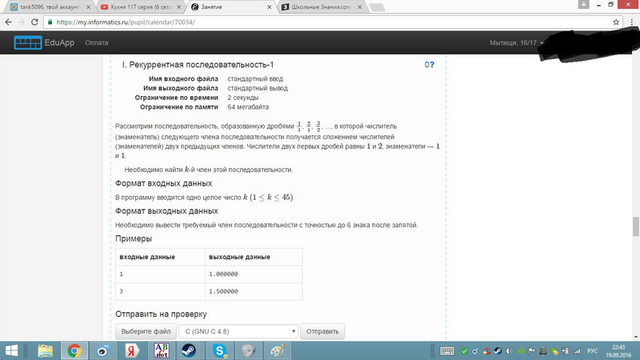Open Yandex browser in the taskbar

(x=131, y=351)
